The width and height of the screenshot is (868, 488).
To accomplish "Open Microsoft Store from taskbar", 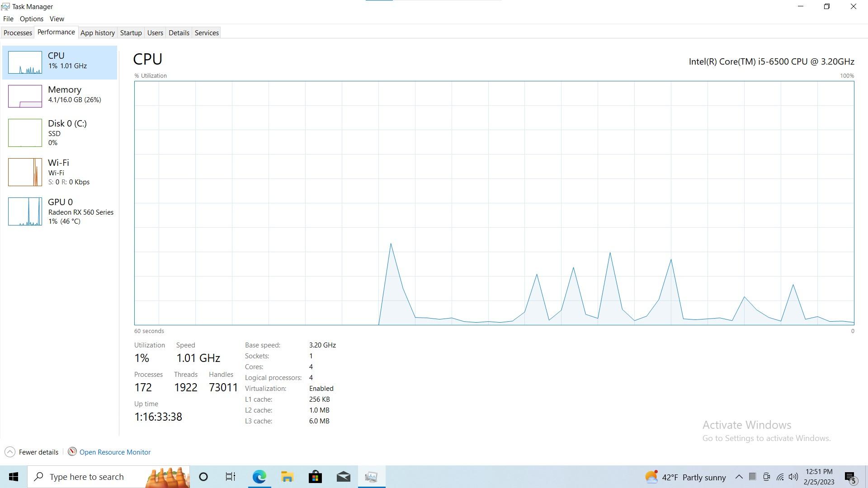I will 316,477.
